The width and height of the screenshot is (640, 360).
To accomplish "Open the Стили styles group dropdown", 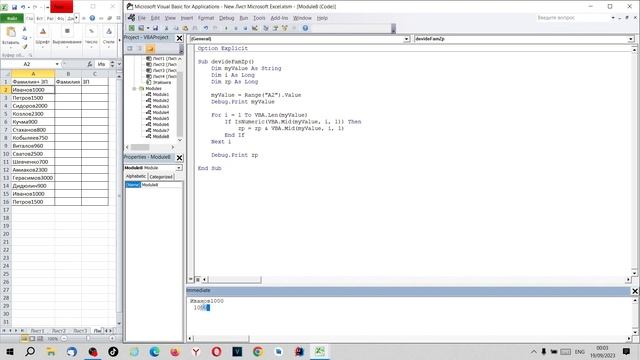I will 109,37.
